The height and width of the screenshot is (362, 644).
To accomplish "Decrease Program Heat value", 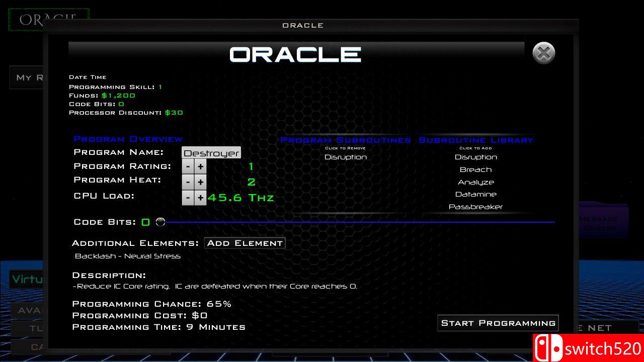I will pyautogui.click(x=188, y=182).
